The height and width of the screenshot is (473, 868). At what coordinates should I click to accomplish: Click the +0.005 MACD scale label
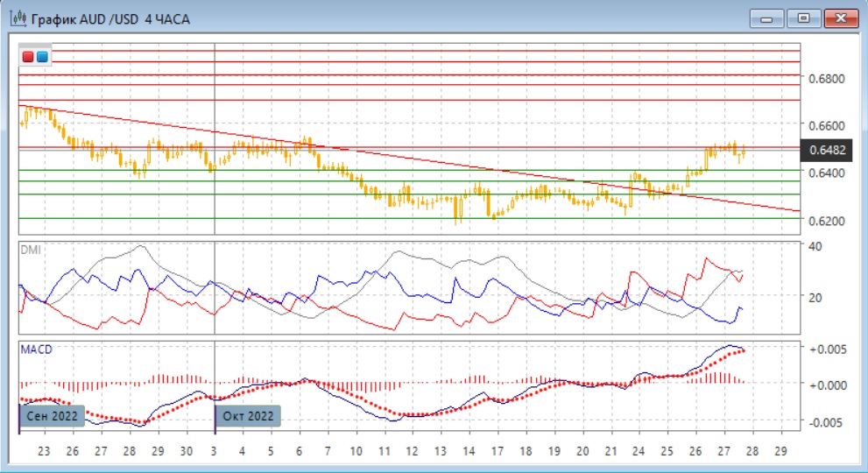826,349
